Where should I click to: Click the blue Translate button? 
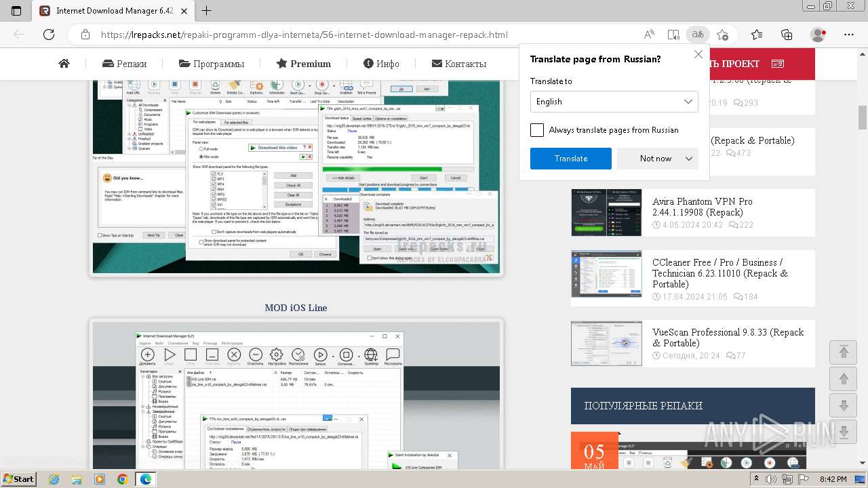[571, 159]
